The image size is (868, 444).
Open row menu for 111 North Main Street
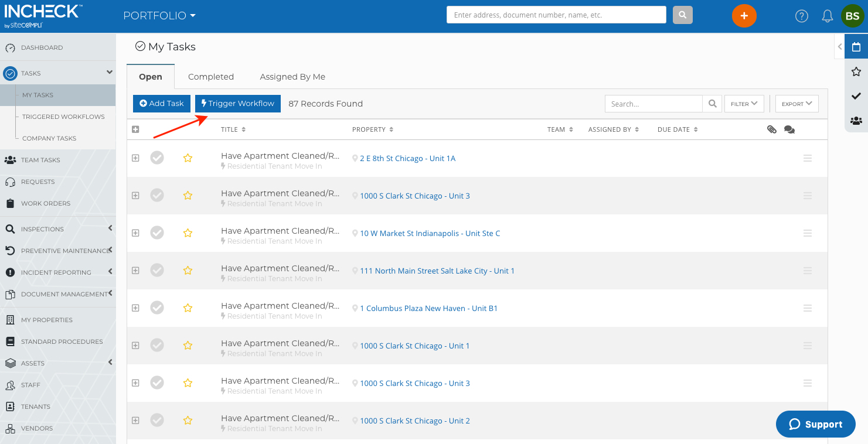(808, 271)
